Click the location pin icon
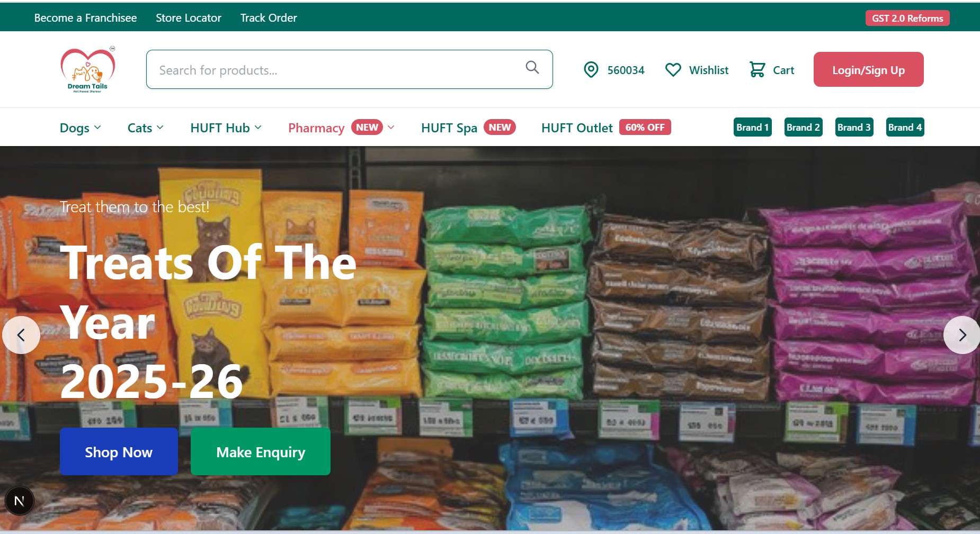The image size is (980, 534). [x=591, y=70]
